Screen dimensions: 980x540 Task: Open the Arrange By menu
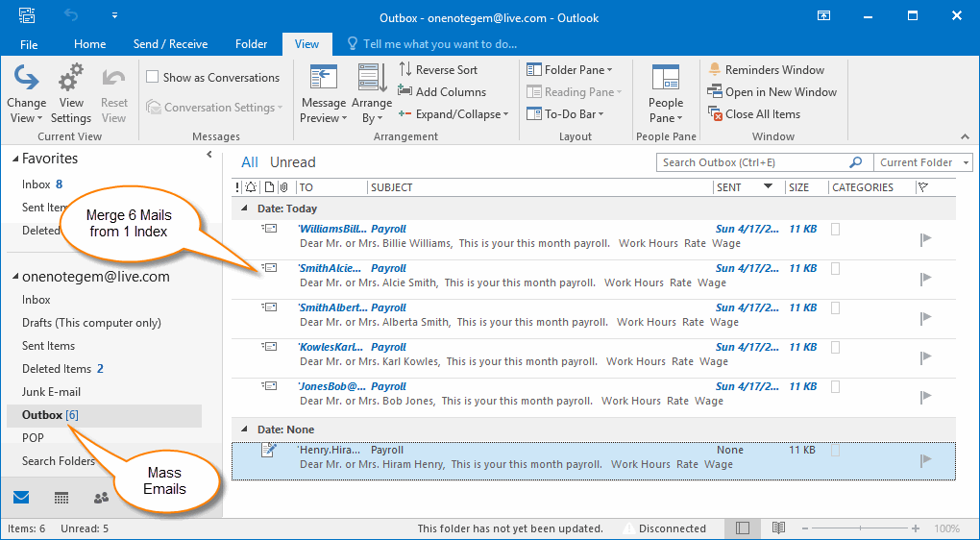point(372,94)
